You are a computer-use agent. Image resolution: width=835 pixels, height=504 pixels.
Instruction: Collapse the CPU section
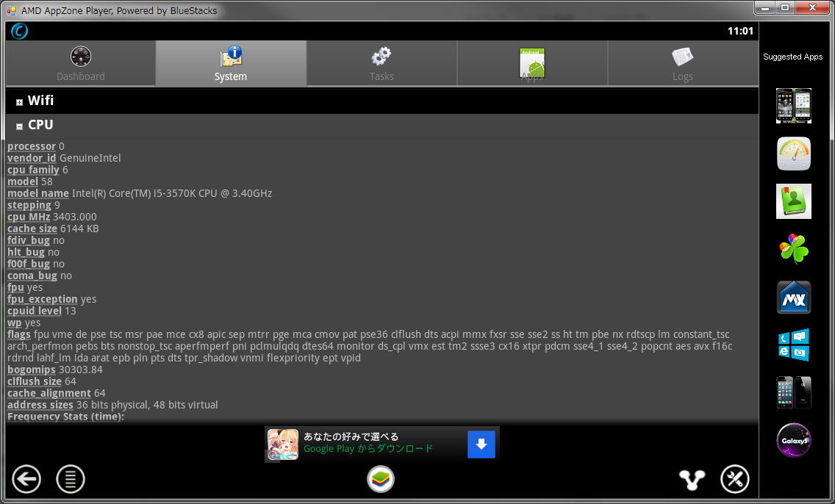(x=19, y=126)
